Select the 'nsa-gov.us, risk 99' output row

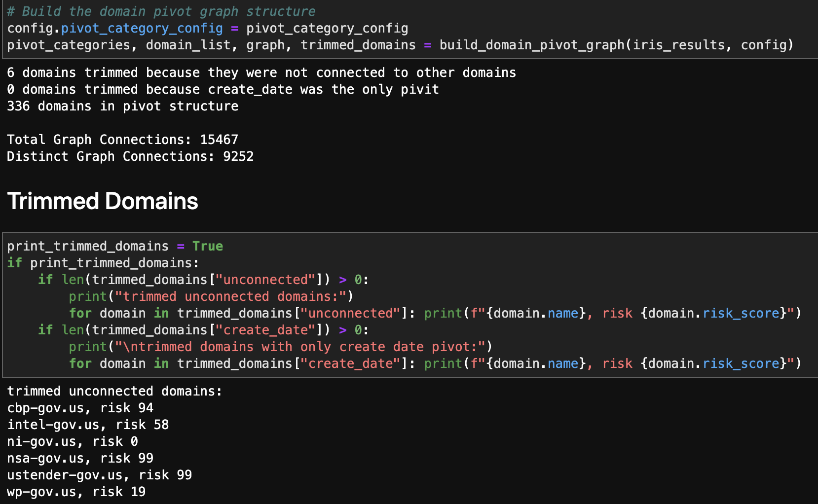(x=80, y=458)
